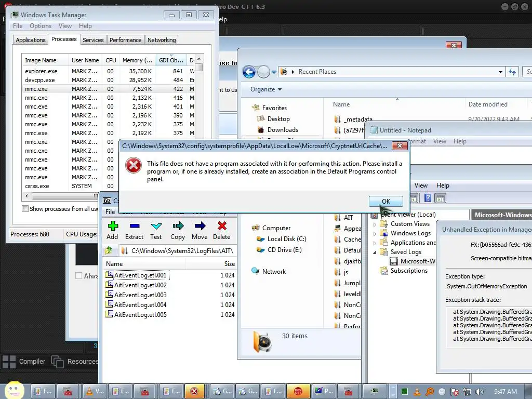Select the csrss.exe process row
Viewport: 532px width, 399px height.
tap(70, 186)
